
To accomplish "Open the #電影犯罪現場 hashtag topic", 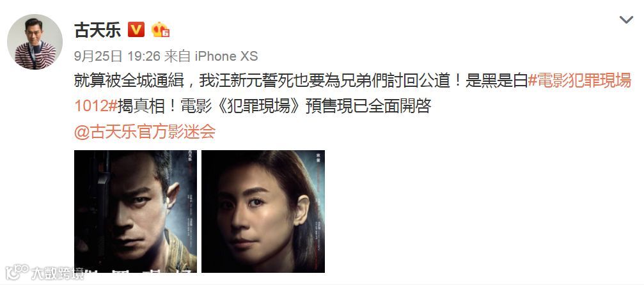I will point(579,81).
